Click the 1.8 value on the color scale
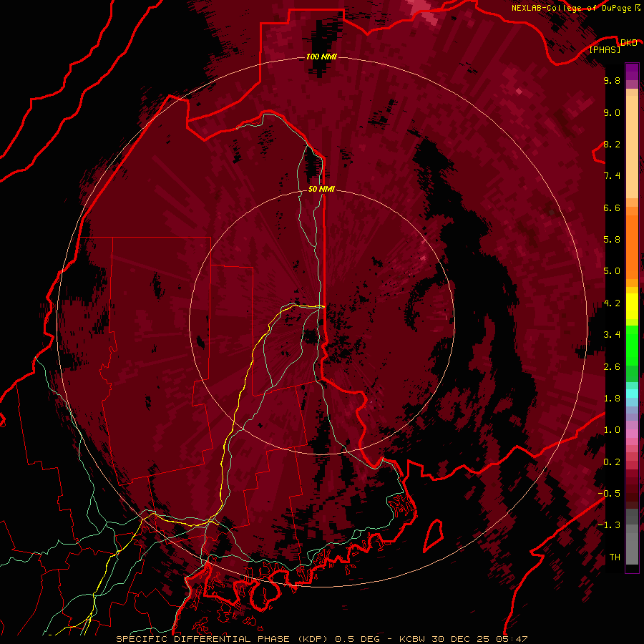Image resolution: width=644 pixels, height=644 pixels. pyautogui.click(x=612, y=399)
